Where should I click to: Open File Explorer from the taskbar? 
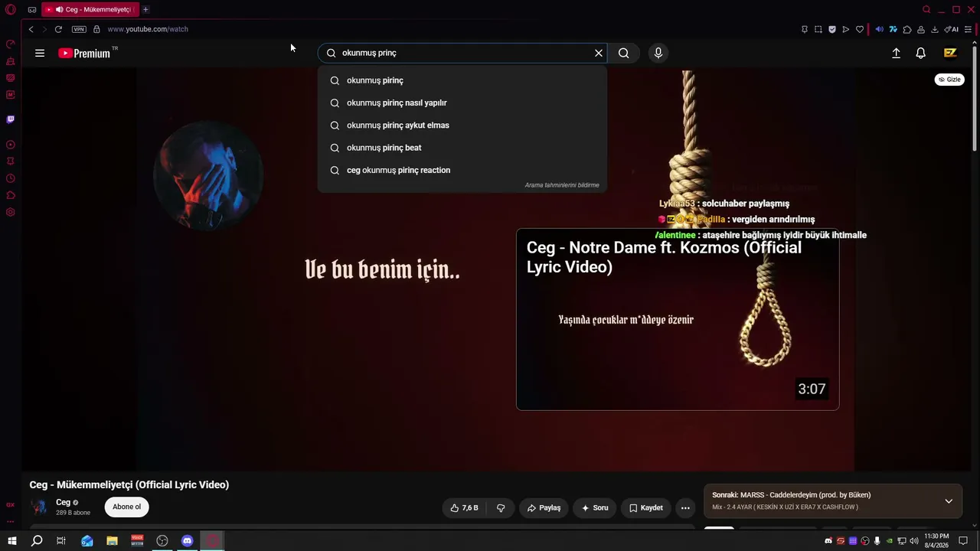point(112,541)
